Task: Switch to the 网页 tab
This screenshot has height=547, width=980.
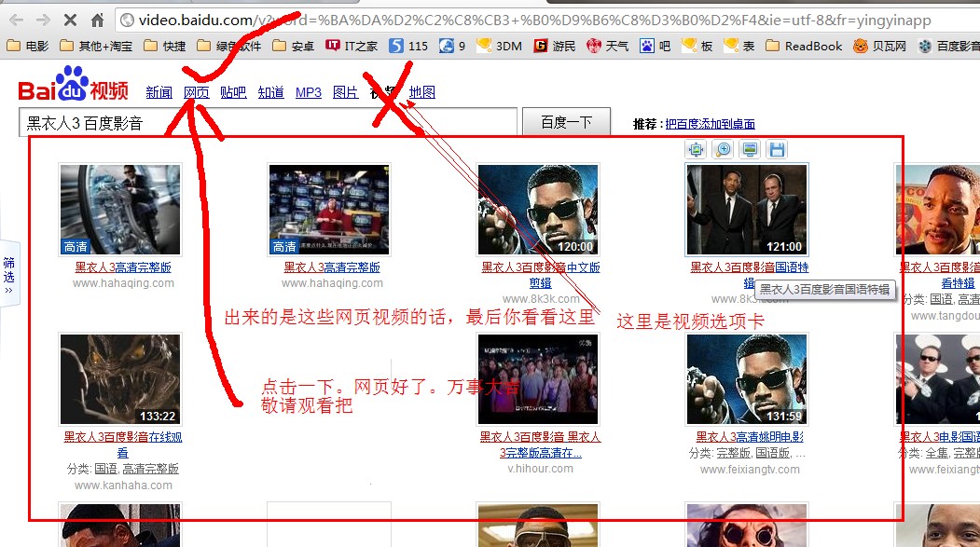Action: (x=196, y=92)
